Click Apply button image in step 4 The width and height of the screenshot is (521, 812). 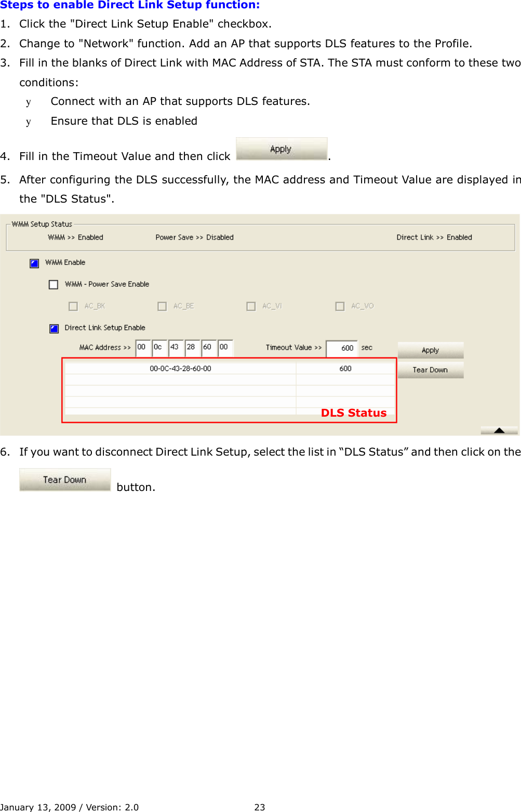coord(282,149)
